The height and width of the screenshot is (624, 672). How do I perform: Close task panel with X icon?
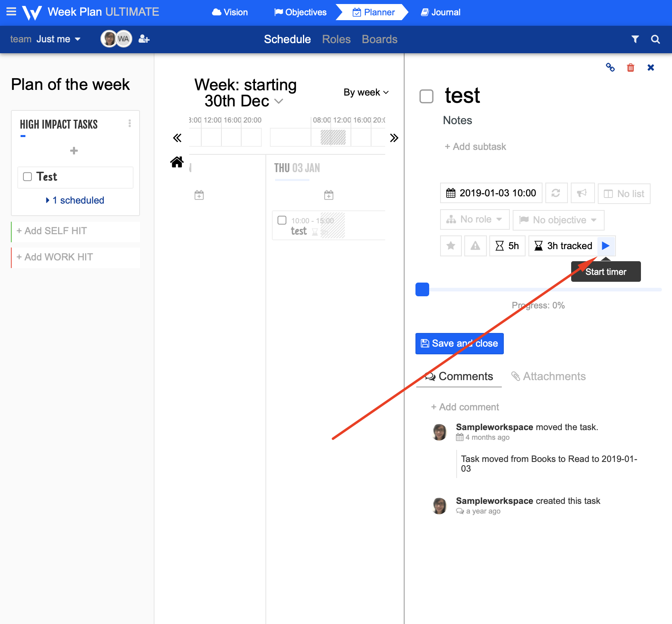pos(651,67)
